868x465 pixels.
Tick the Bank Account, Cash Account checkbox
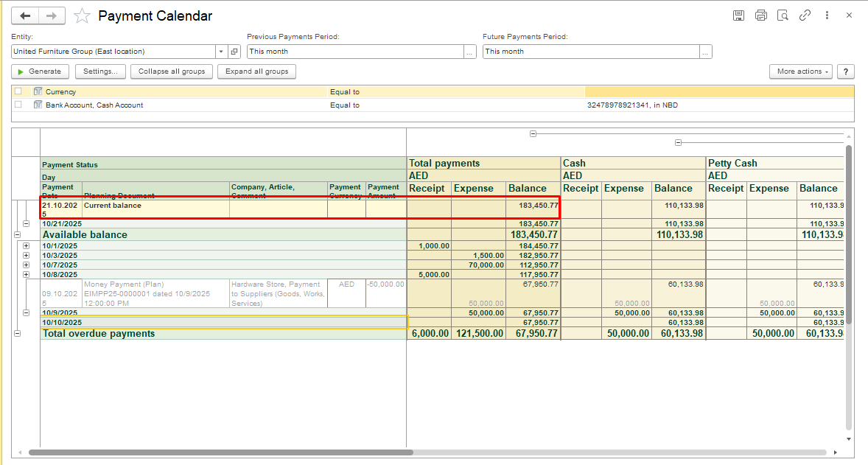point(18,105)
